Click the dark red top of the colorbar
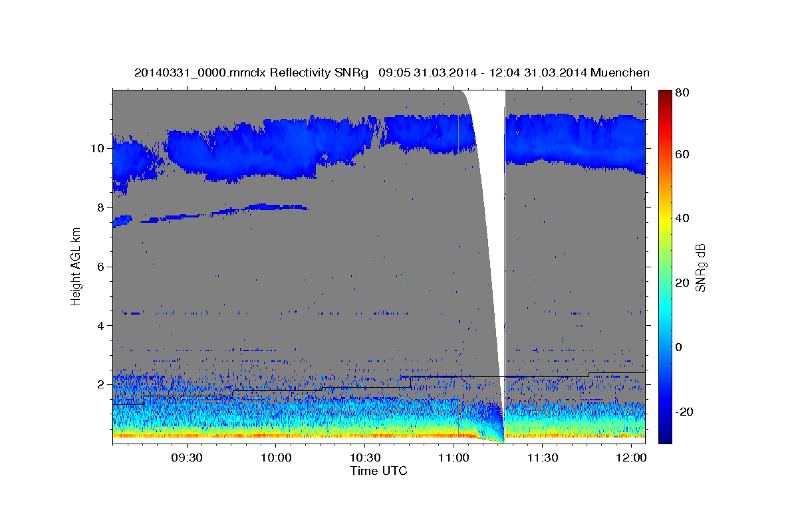The width and height of the screenshot is (798, 532). [664, 95]
